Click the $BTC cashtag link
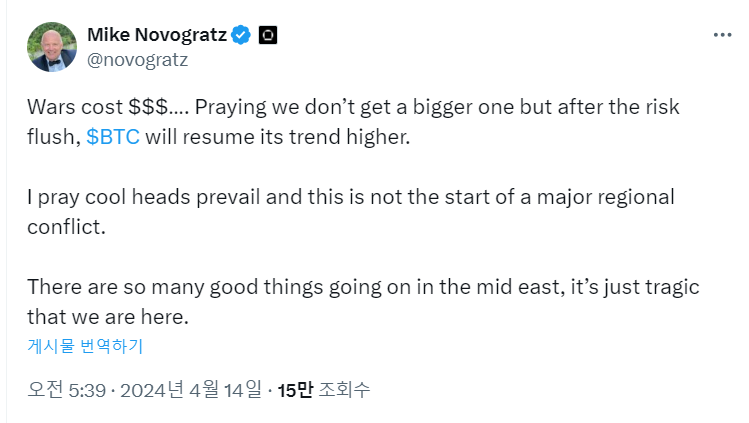The height and width of the screenshot is (423, 749). (113, 137)
